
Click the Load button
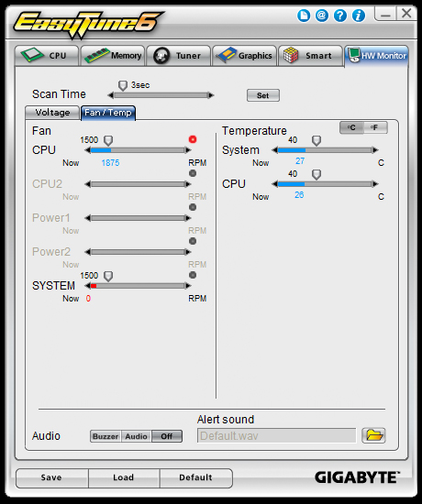pos(124,477)
